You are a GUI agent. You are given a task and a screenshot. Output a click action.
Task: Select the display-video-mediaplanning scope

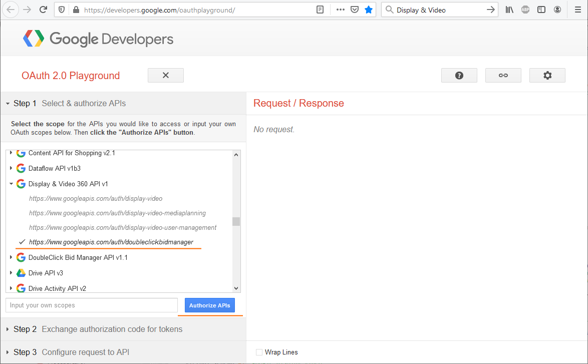point(117,213)
